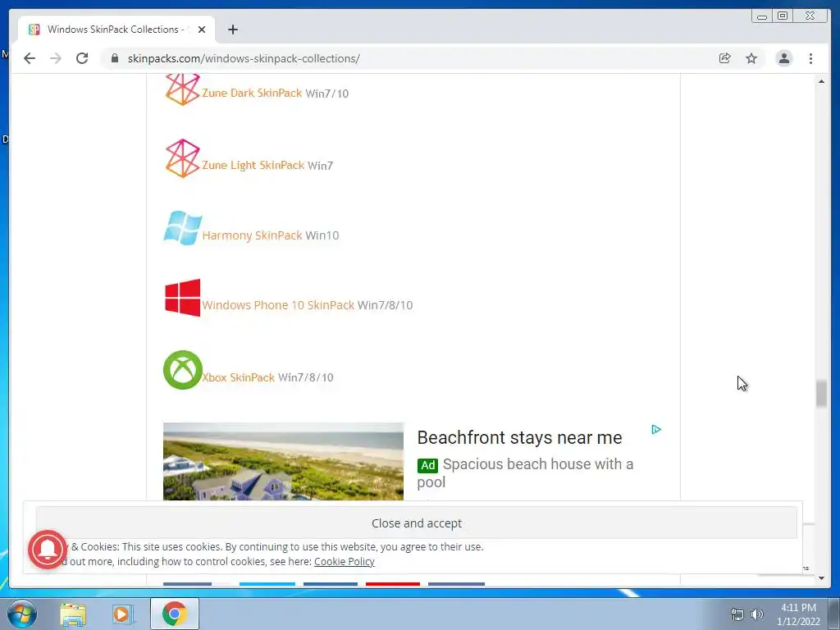
Task: Maximize the Chrome window
Action: click(783, 16)
